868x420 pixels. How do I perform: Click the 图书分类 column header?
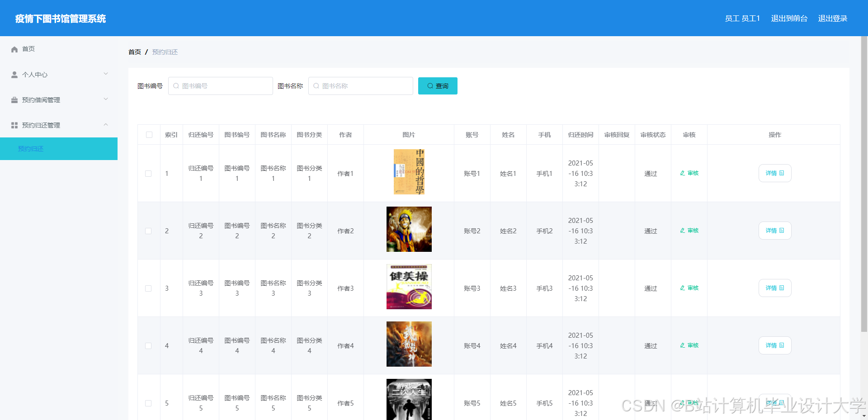tap(309, 135)
